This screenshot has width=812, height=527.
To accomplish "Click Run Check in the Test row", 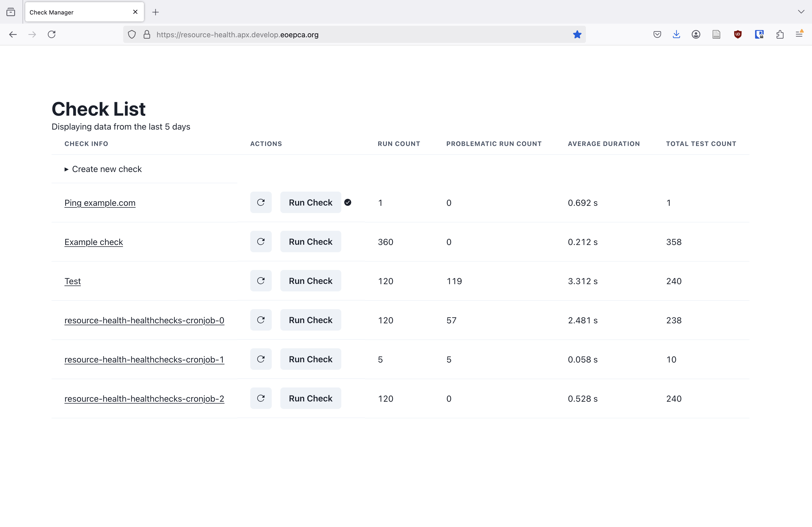I will [310, 281].
